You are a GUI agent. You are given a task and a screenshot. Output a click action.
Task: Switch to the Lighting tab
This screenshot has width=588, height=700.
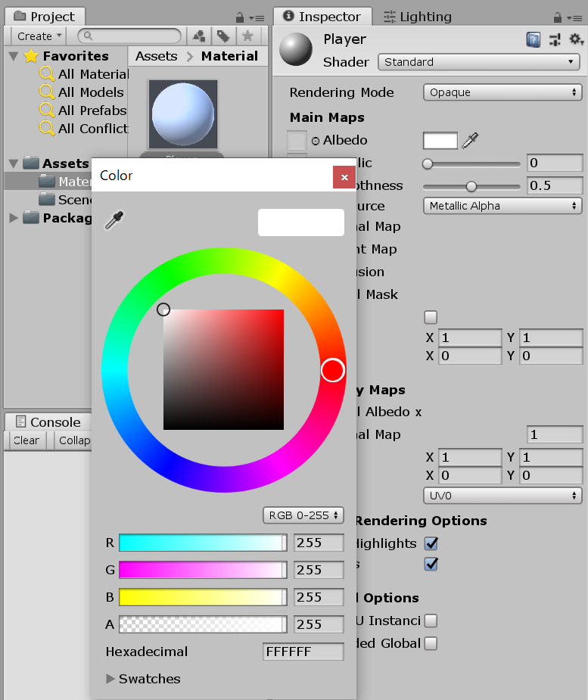point(418,17)
